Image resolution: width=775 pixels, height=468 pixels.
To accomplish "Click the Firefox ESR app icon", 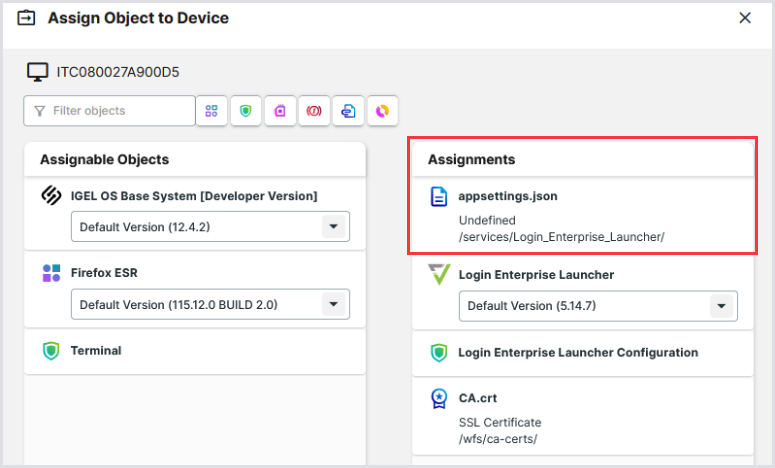I will [x=52, y=273].
